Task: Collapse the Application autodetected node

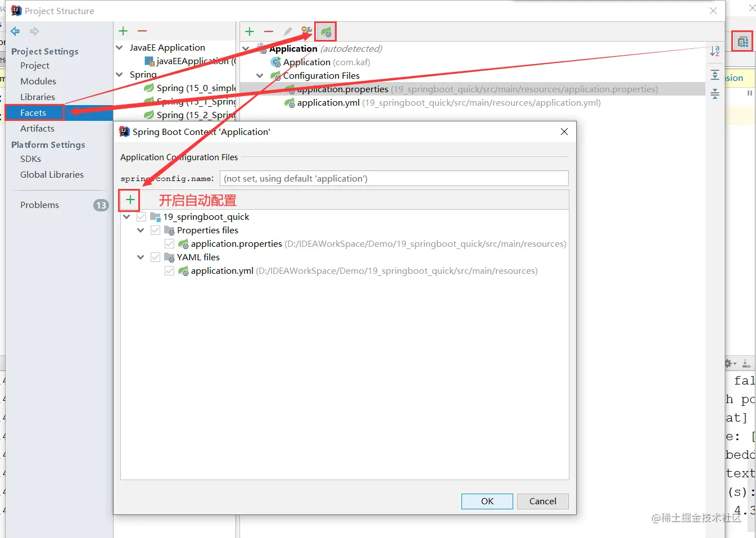Action: (x=246, y=49)
